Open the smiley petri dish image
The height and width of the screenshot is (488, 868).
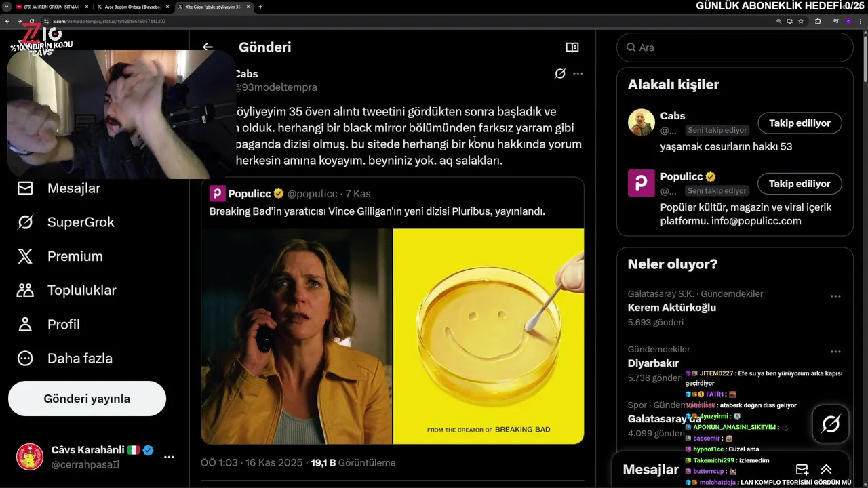tap(488, 336)
